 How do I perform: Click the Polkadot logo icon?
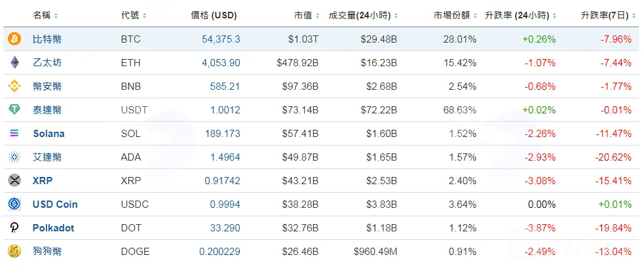(14, 227)
